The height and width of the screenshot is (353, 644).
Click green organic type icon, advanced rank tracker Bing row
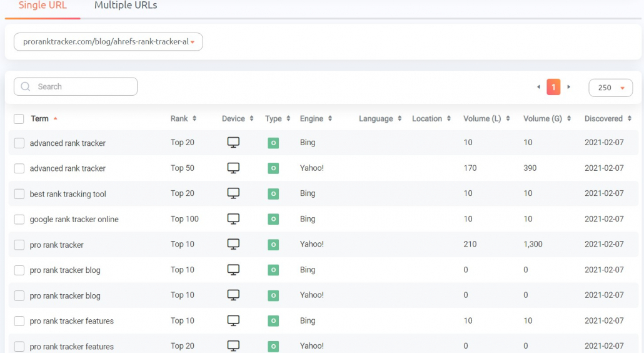point(273,143)
